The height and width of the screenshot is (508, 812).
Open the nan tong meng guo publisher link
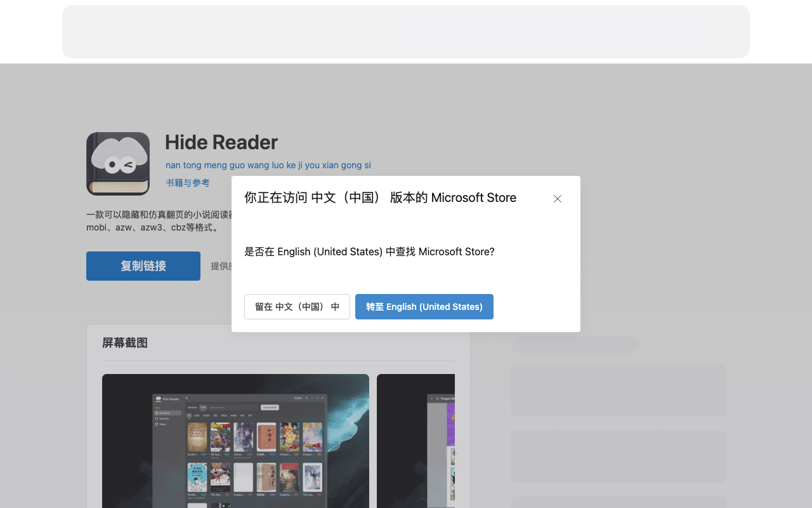[268, 165]
